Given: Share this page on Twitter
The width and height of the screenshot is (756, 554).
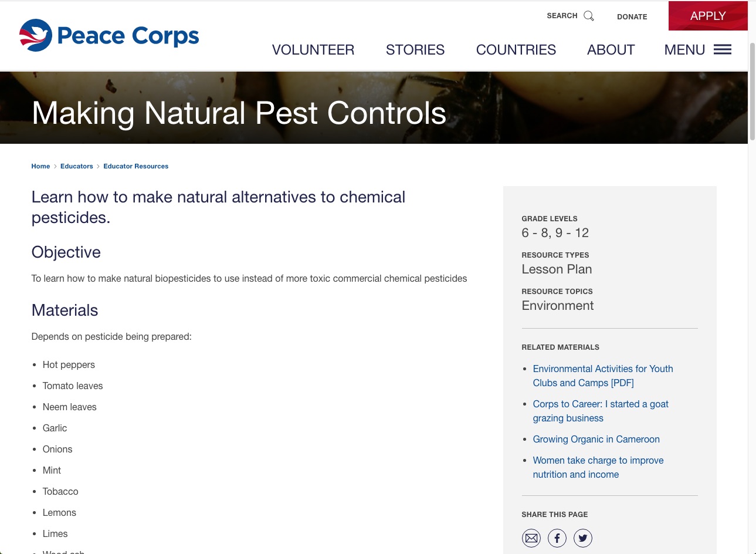Looking at the screenshot, I should click(583, 538).
